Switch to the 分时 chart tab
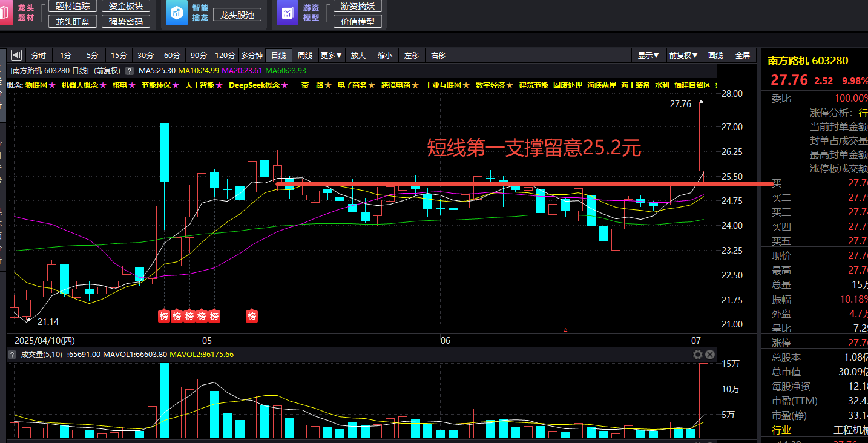The width and height of the screenshot is (868, 443). click(38, 56)
